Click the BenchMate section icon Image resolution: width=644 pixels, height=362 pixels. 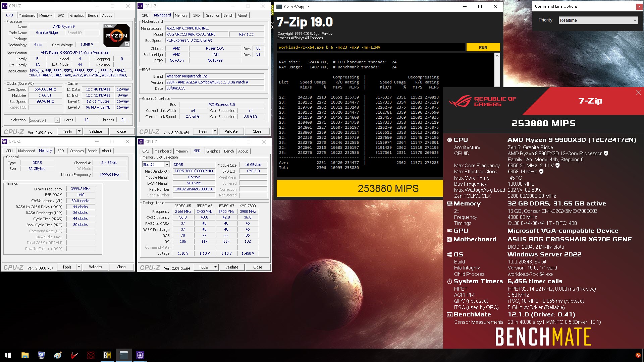point(449,315)
